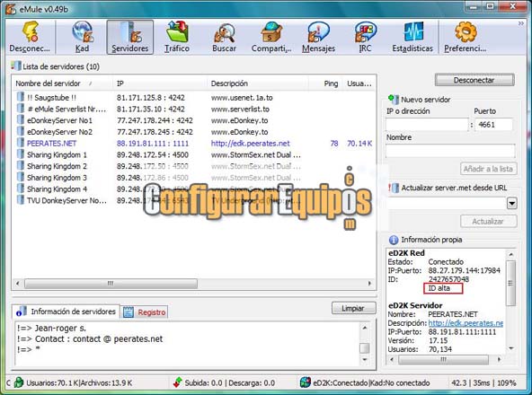Screen dimensions: 532x395
Task: Open the Tráfico transfers toolbar icon
Action: (177, 31)
